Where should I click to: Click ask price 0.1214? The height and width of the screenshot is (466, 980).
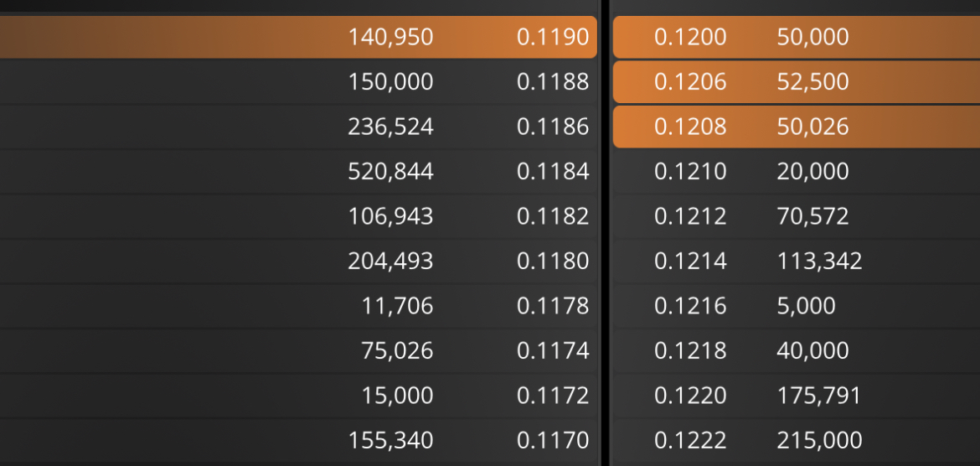tap(691, 261)
